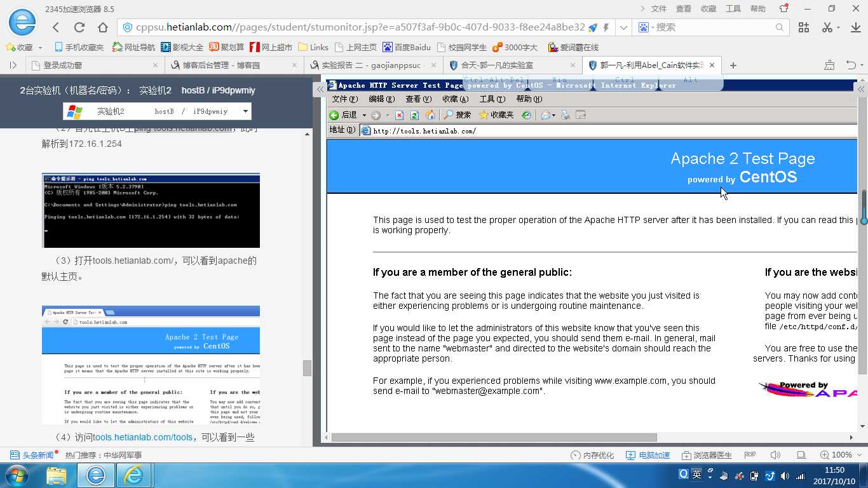Close the 郭一凡-利用Abel_Cain tab
868x488 pixels.
pyautogui.click(x=712, y=65)
